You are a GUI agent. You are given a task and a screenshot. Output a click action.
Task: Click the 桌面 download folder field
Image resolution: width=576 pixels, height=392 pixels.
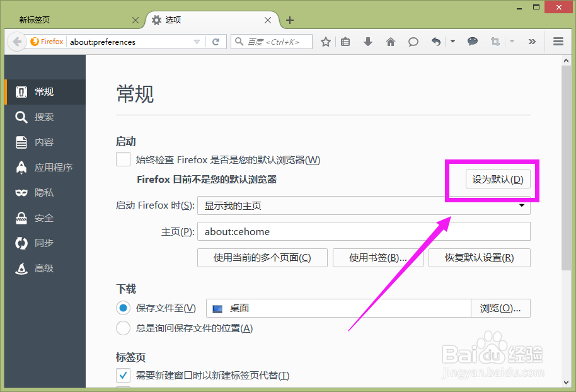(x=338, y=308)
